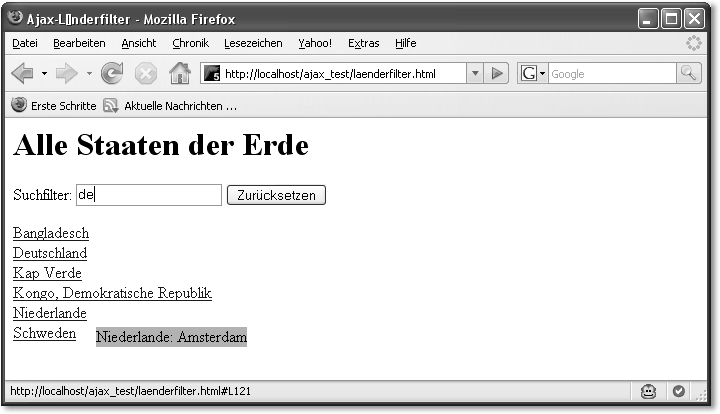Reload the current page
The width and height of the screenshot is (720, 414).
click(112, 74)
